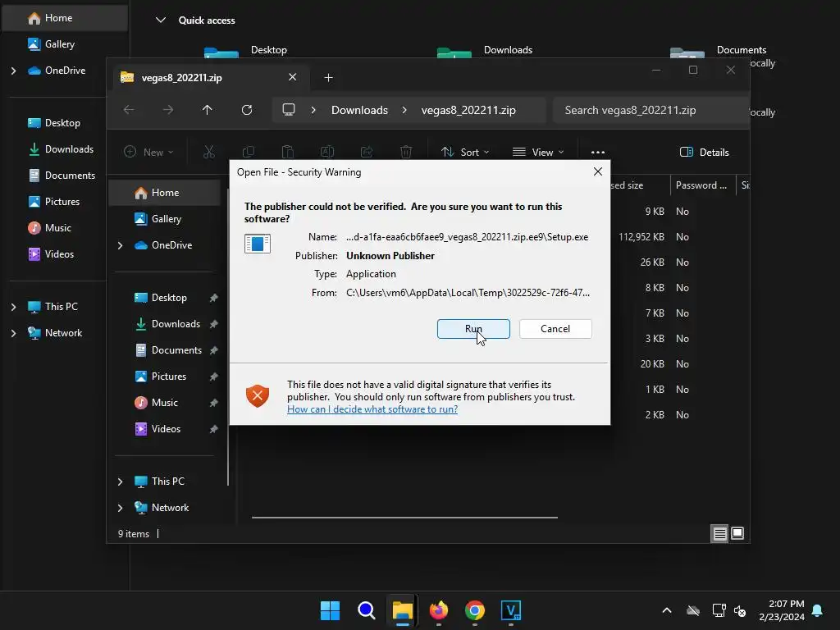The image size is (840, 630).
Task: Click the 112,952 KB size cell
Action: point(641,237)
